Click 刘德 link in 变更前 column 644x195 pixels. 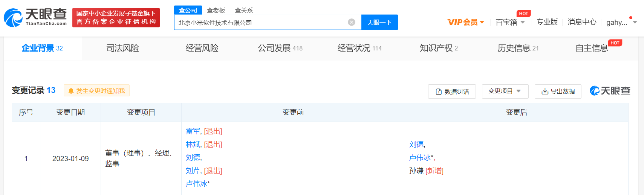(193, 158)
